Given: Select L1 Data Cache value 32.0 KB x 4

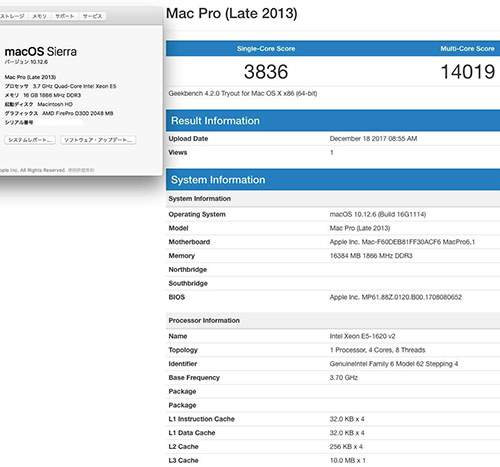Looking at the screenshot, I should 347,433.
